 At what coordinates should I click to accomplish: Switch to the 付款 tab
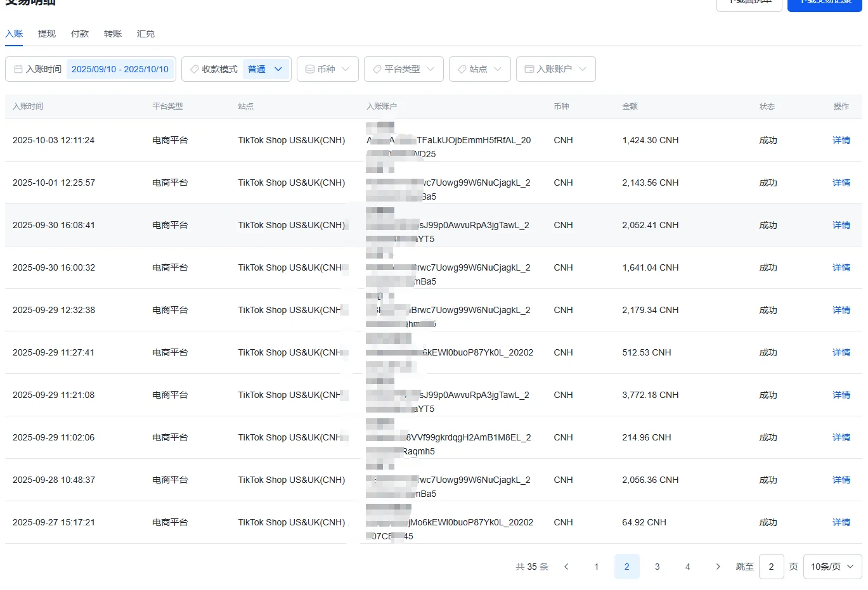(x=80, y=34)
